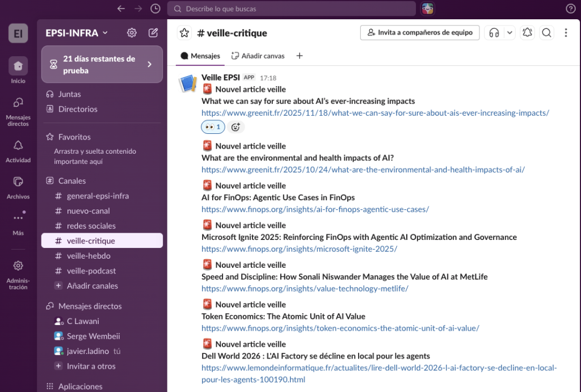Open channel notification bell settings
The width and height of the screenshot is (581, 392).
[x=527, y=32]
